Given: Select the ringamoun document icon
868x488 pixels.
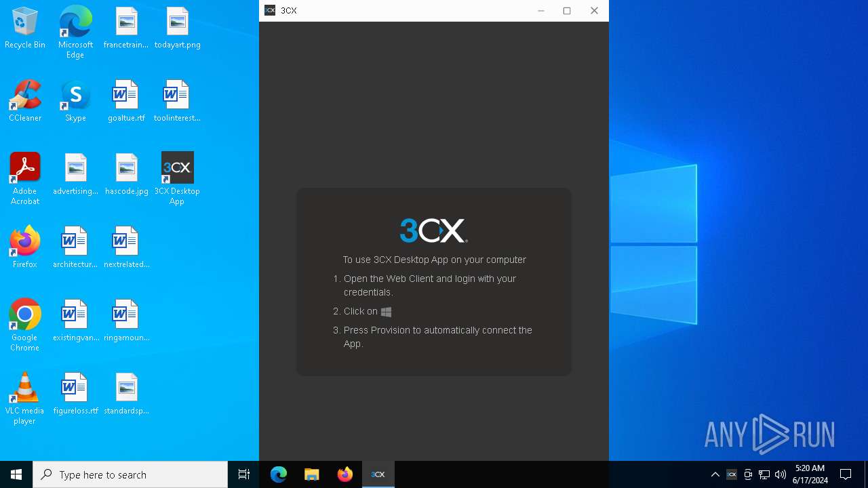Looking at the screenshot, I should pos(126,321).
